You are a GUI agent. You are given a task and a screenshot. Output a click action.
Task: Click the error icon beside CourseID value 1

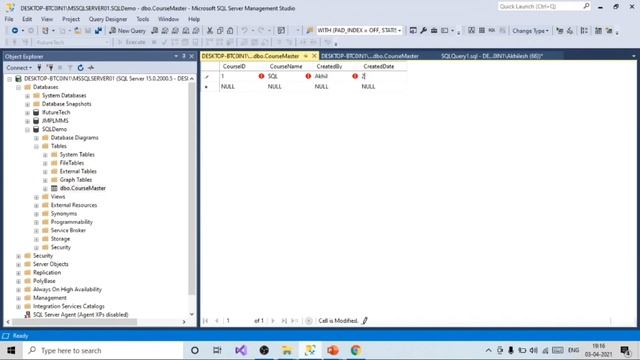[261, 76]
